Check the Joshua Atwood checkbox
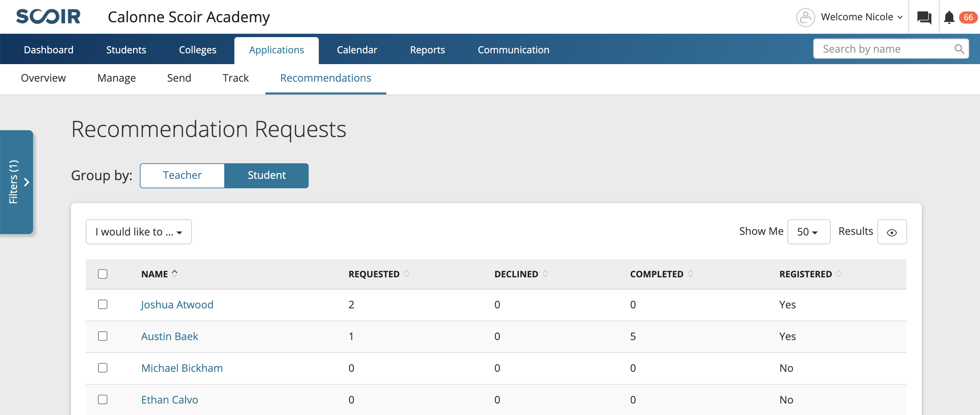The image size is (980, 415). tap(103, 304)
